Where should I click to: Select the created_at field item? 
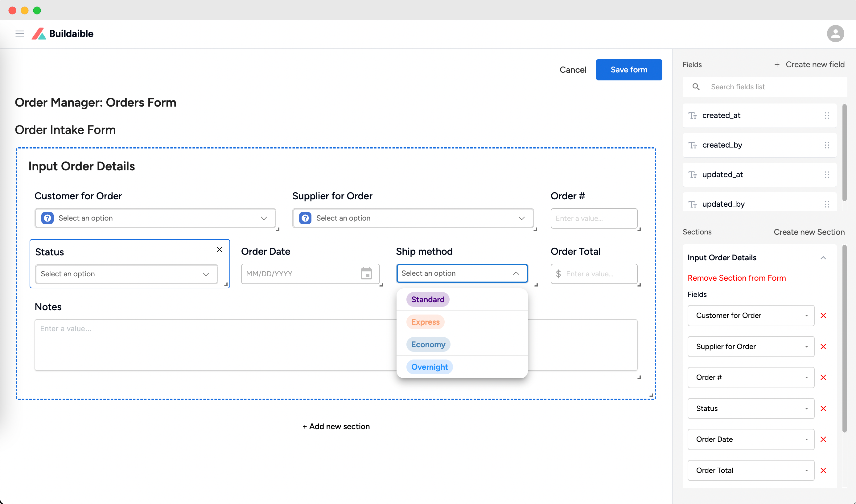pos(759,116)
